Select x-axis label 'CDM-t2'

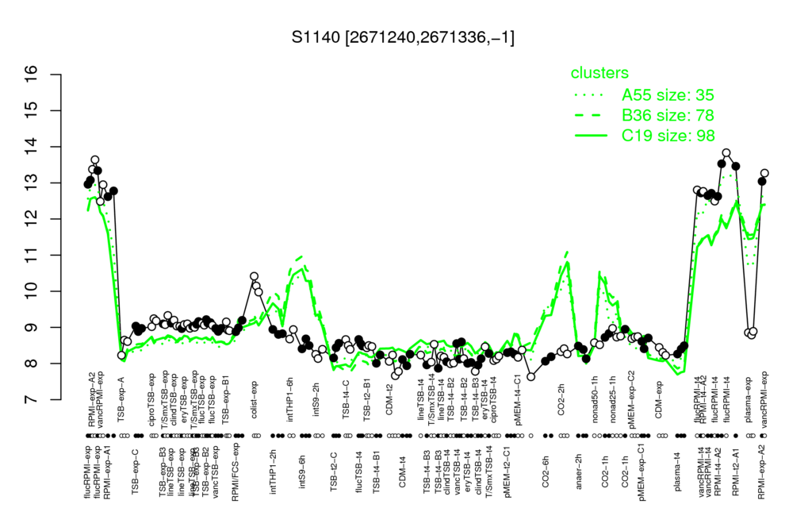[389, 401]
